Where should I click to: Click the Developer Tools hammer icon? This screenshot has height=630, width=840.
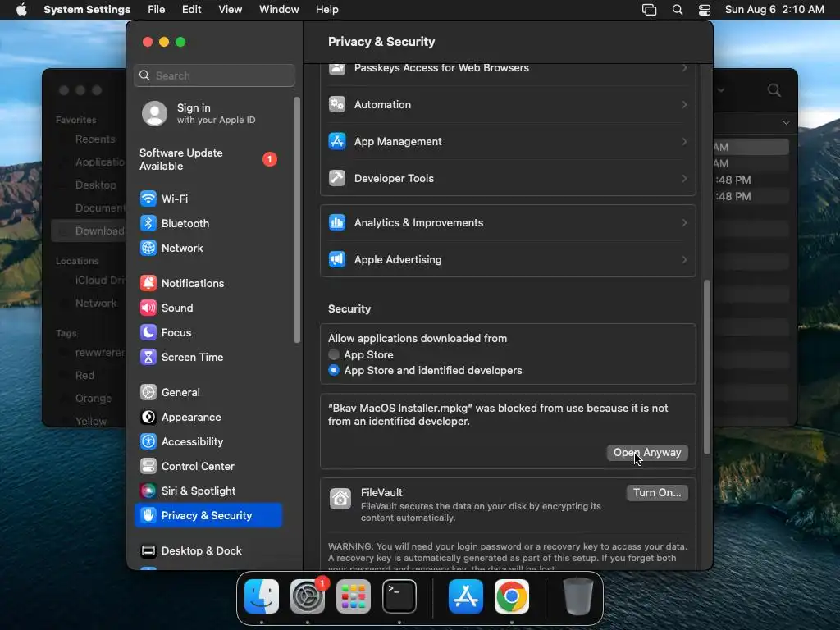coord(337,178)
